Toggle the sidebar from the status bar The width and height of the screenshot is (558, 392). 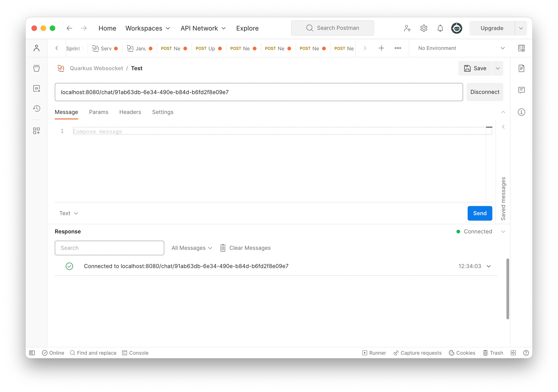32,353
